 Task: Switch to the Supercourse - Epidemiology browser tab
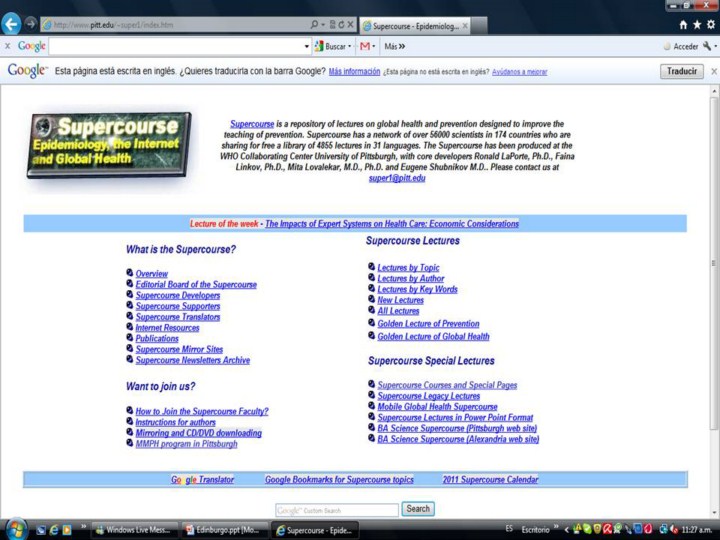coord(415,25)
